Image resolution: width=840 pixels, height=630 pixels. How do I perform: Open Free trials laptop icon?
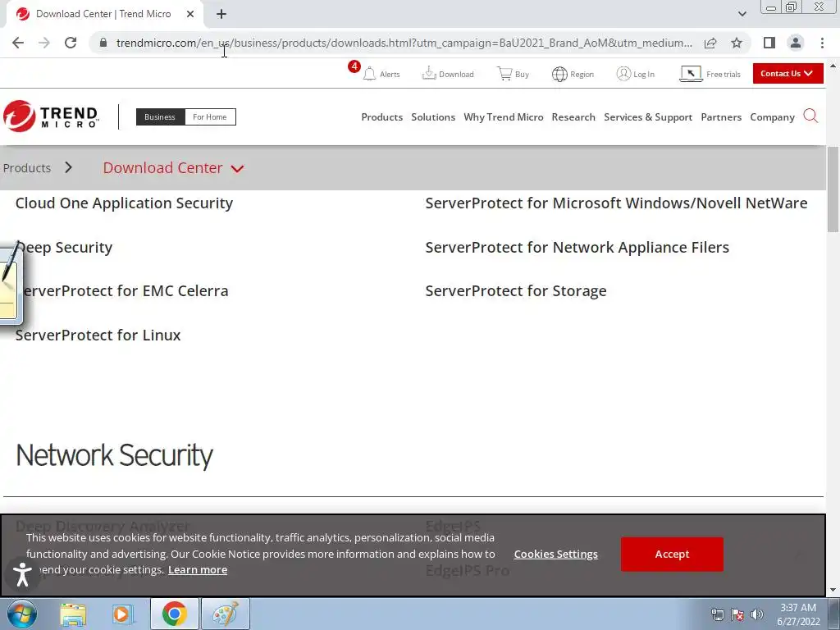691,74
